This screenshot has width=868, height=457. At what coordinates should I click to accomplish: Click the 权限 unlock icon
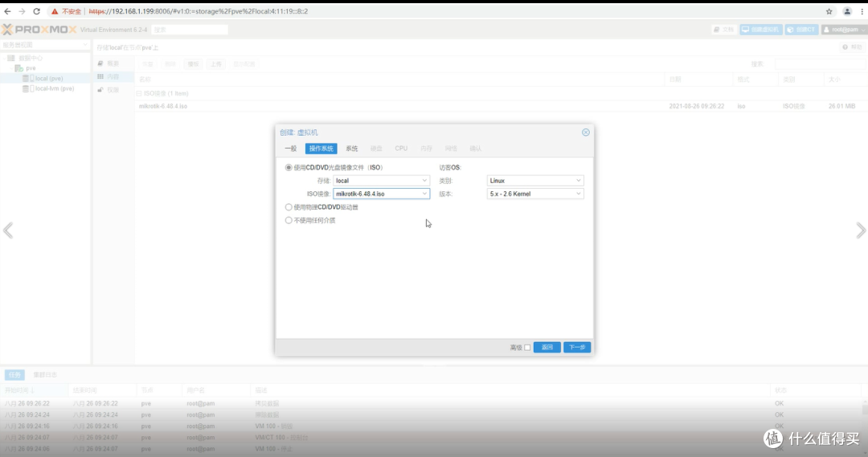pos(100,90)
